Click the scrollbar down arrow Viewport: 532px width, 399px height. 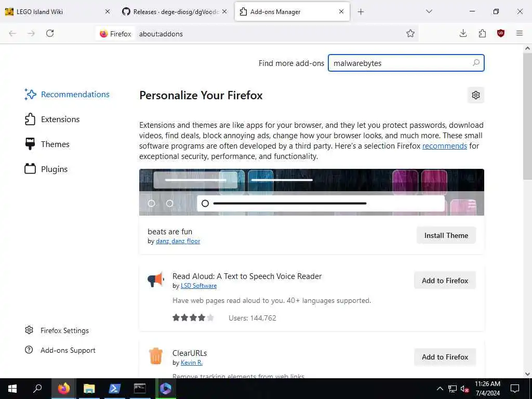[x=527, y=374]
